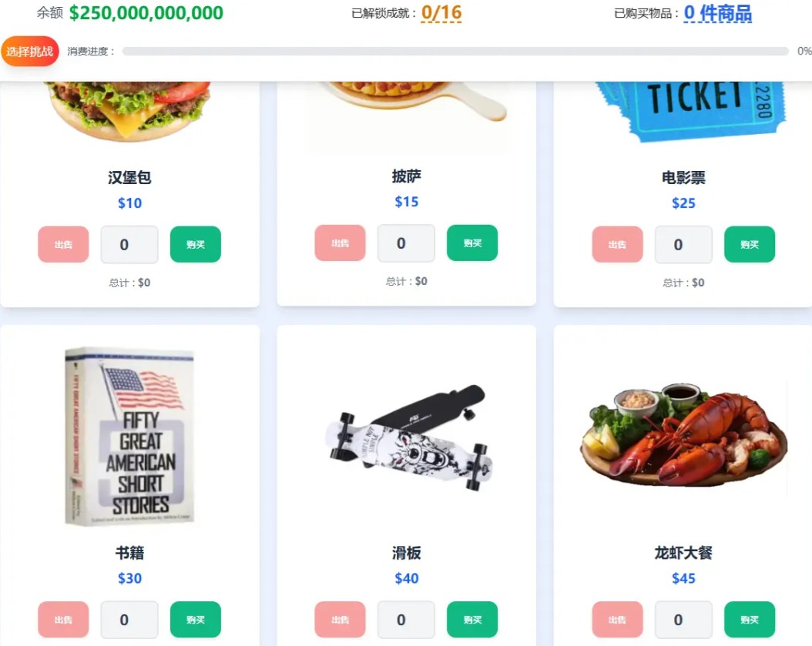Click the skateboard product image
The image size is (812, 646).
tap(408, 437)
